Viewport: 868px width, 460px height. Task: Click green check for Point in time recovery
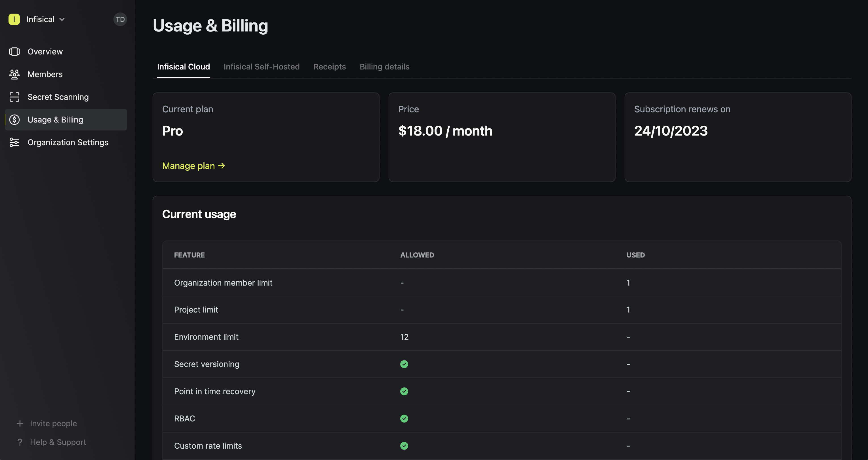coord(404,391)
